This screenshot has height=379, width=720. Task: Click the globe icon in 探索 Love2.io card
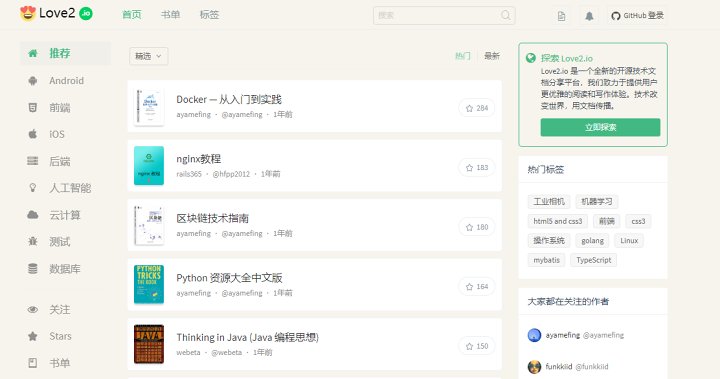coord(531,58)
